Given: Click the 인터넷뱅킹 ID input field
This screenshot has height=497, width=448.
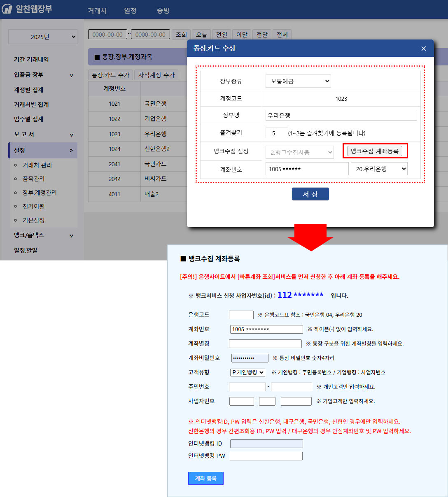Looking at the screenshot, I should coord(266,444).
